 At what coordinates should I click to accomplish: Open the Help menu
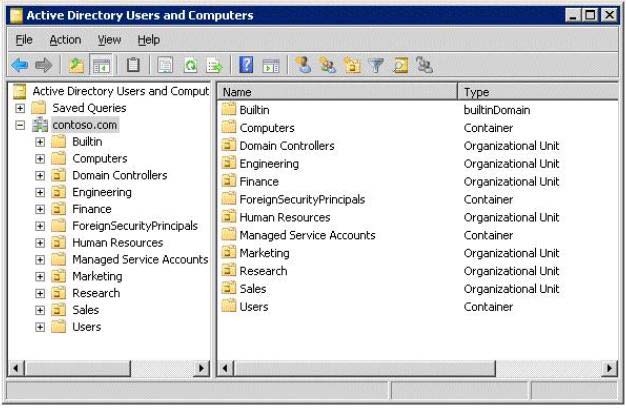(x=149, y=40)
